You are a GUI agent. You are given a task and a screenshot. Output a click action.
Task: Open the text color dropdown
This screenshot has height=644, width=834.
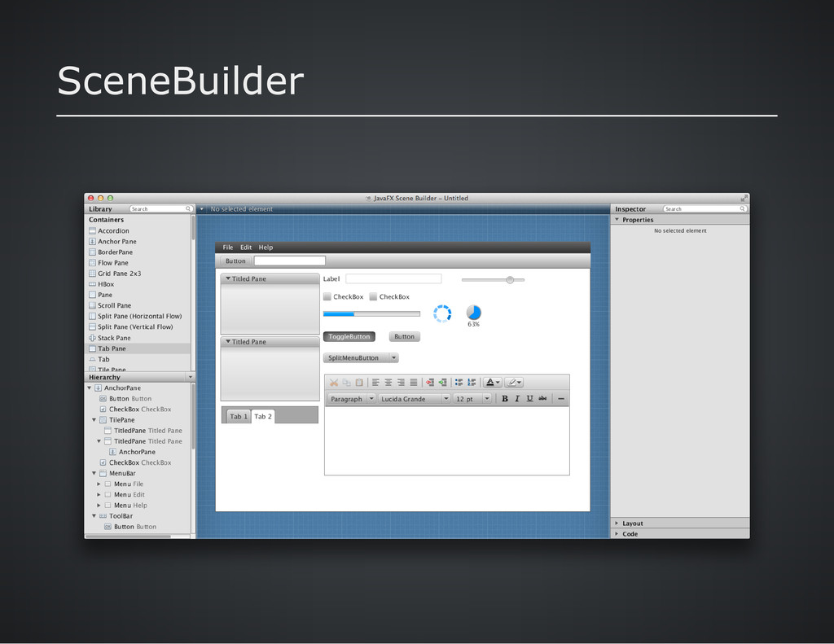[x=492, y=383]
